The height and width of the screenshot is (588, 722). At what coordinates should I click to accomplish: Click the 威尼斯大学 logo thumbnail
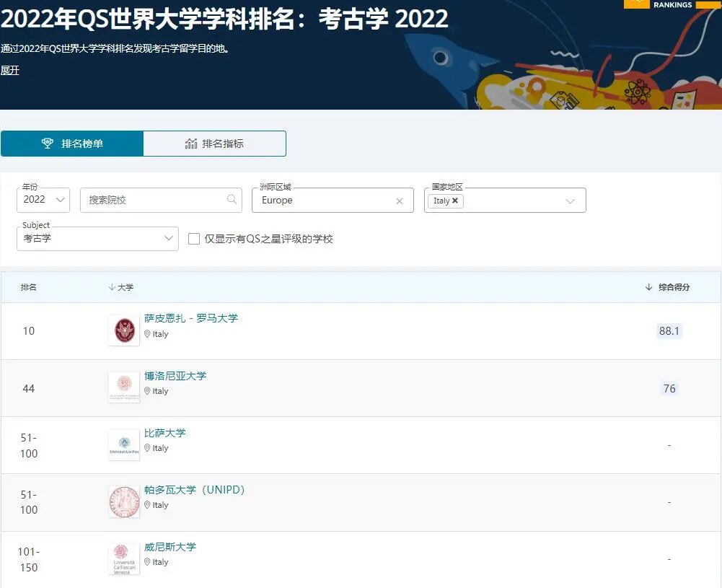[x=123, y=558]
